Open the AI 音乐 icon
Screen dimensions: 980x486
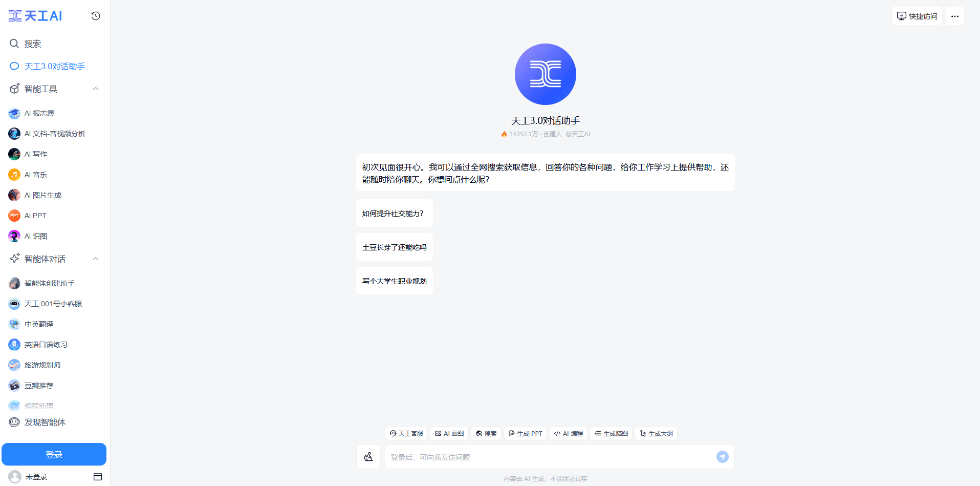point(14,175)
